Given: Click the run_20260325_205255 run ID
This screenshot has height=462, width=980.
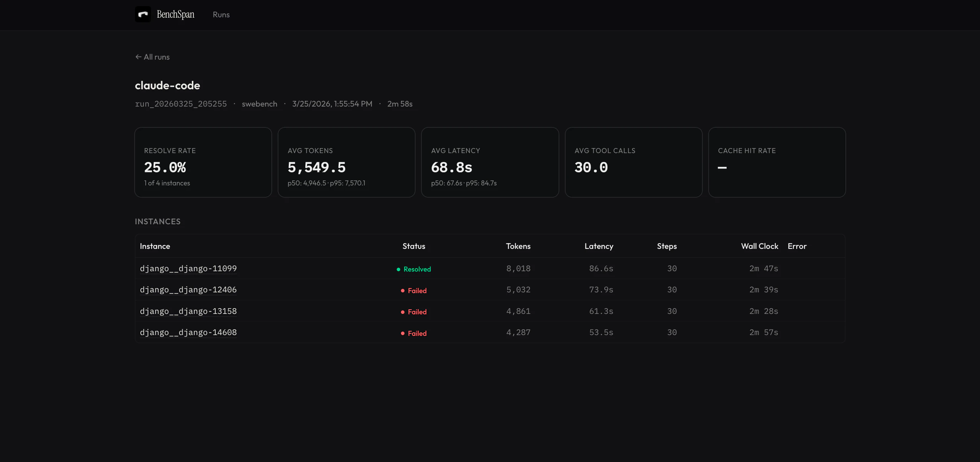Looking at the screenshot, I should [181, 104].
